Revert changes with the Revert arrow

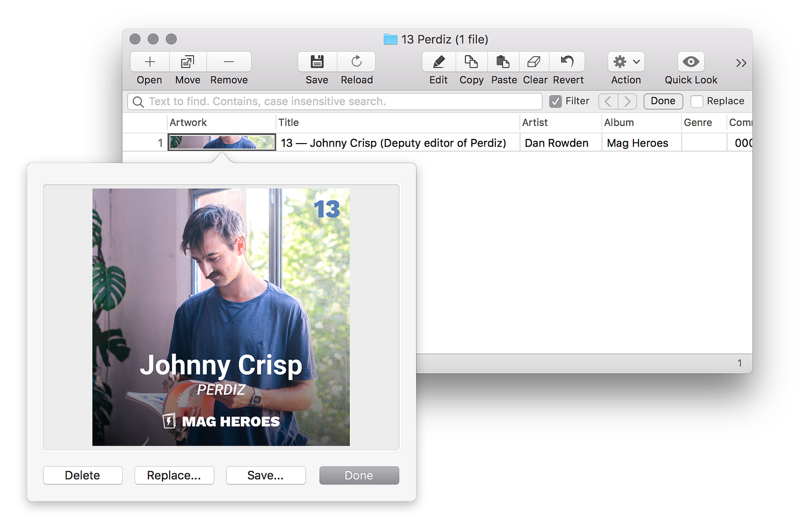568,62
